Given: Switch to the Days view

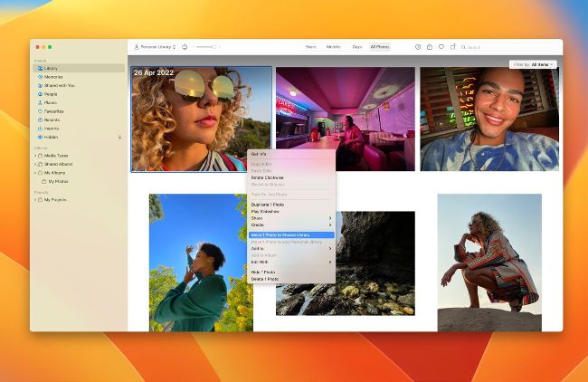Looking at the screenshot, I should click(357, 46).
